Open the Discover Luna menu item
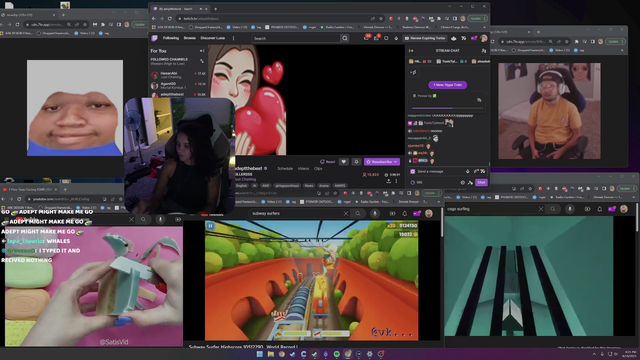This screenshot has width=640, height=360. [x=213, y=38]
